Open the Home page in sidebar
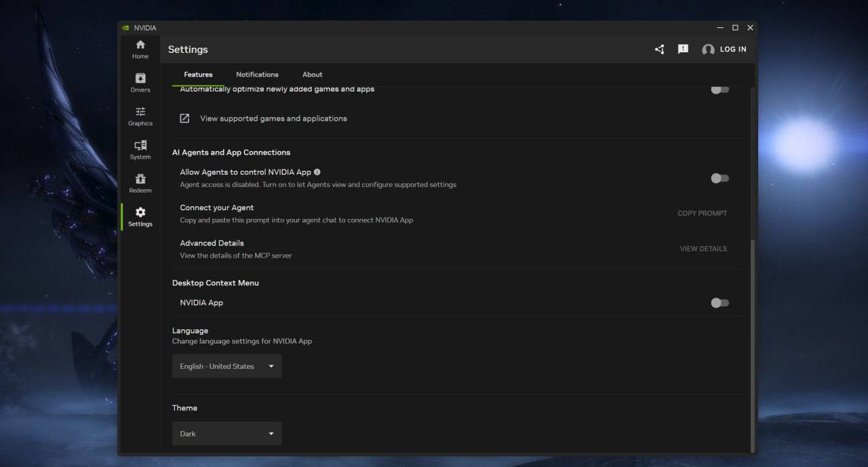 [140, 49]
